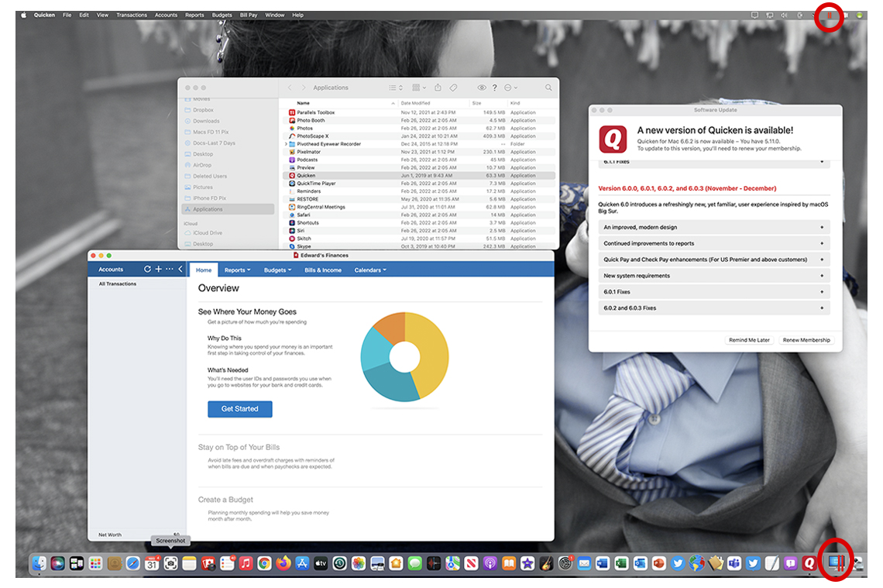This screenshot has width=883, height=588.
Task: Click the tag icon in Finder toolbar
Action: click(454, 88)
